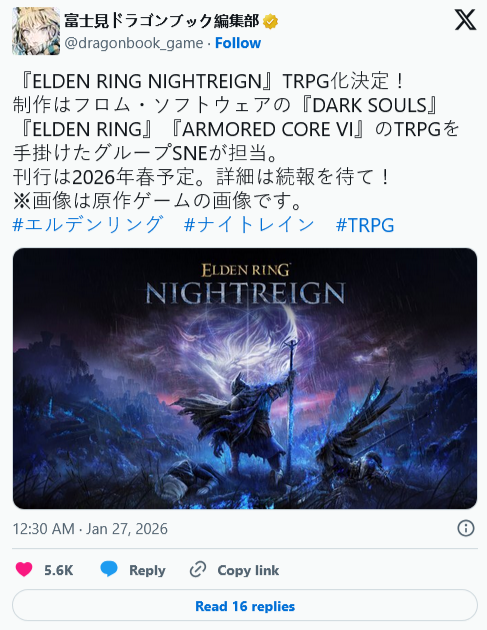Open the #TRPG hashtag

coord(365,225)
